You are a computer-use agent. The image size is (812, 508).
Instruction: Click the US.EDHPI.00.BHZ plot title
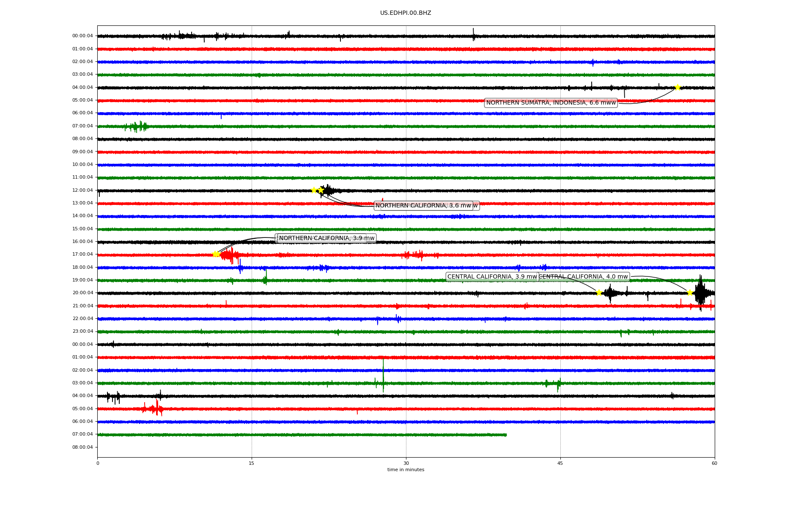tap(405, 13)
